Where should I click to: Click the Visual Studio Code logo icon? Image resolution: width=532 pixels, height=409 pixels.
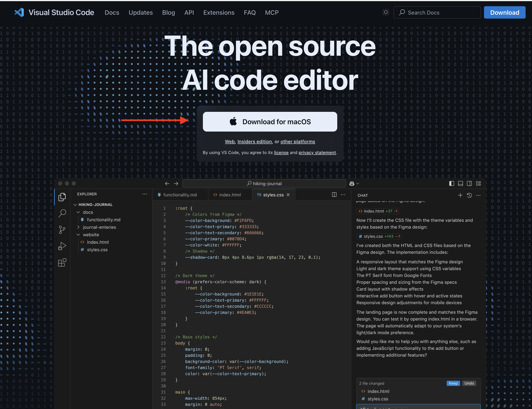(19, 12)
